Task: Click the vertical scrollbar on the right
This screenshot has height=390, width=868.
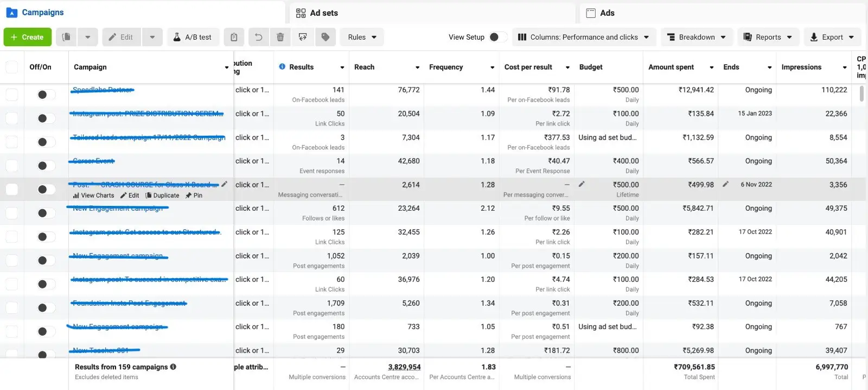Action: coord(862,93)
